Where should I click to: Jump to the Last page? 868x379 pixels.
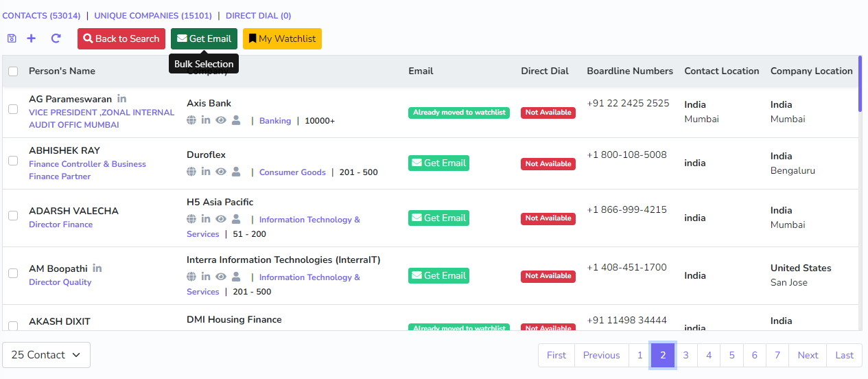[x=844, y=355]
